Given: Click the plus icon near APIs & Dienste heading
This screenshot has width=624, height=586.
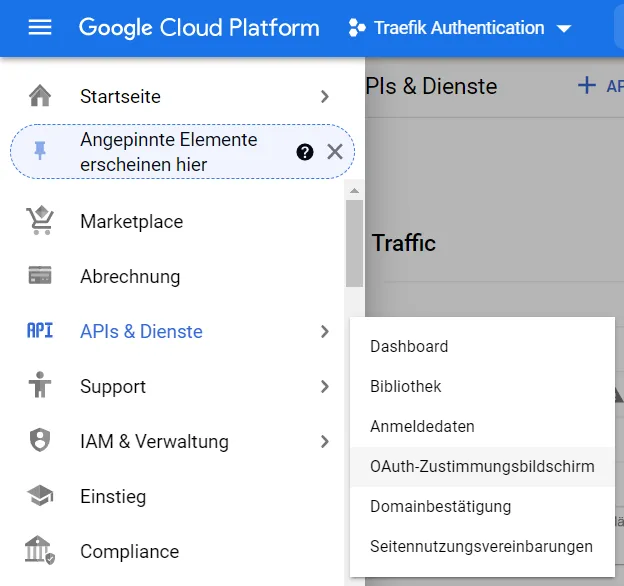Looking at the screenshot, I should [x=587, y=86].
